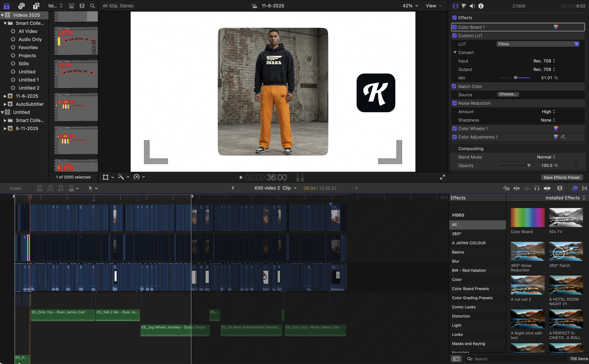Click the browser search magnifier icon
Viewport: 589px width, 364px height.
(92, 6)
